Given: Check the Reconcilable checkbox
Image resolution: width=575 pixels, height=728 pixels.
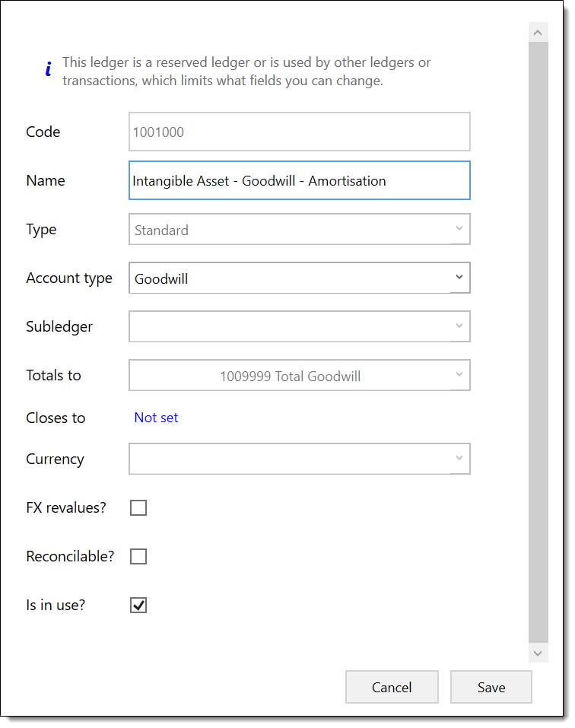Looking at the screenshot, I should 138,556.
